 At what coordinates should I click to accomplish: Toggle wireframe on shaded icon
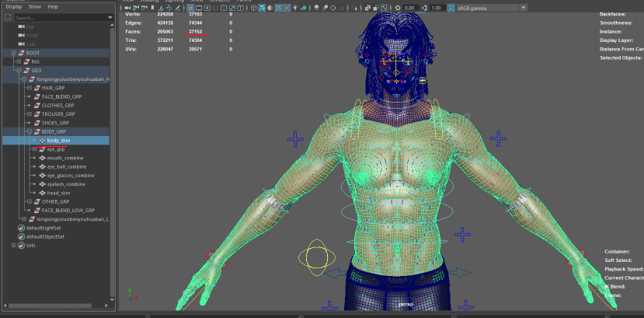click(x=278, y=8)
